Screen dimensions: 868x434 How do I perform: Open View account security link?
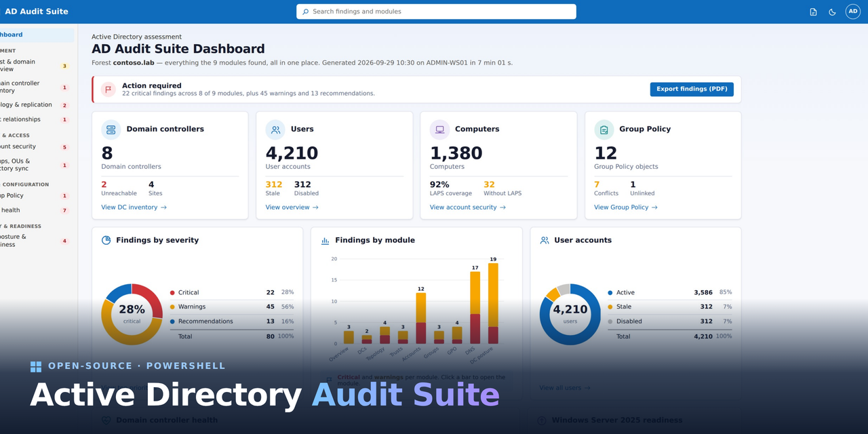468,208
